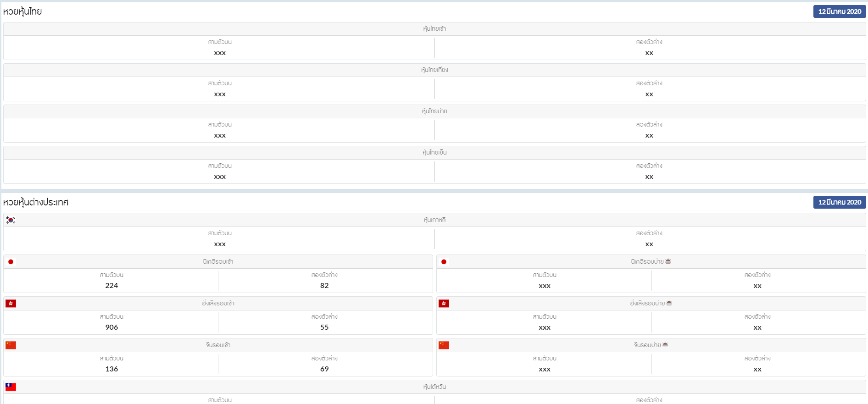868x404 pixels.
Task: Click sunset icon next to นิเคอิรอบบ่าย
Action: pos(668,261)
